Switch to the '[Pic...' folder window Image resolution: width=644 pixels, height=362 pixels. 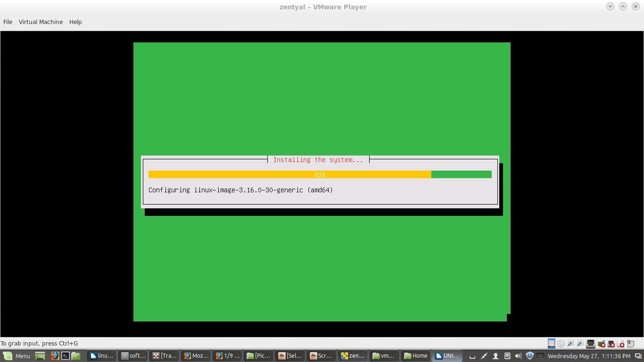[259, 356]
